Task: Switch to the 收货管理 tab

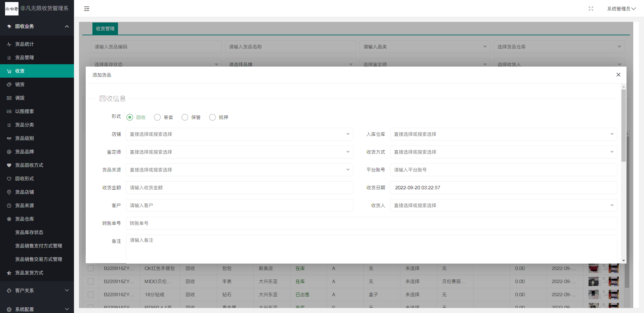Action: [x=105, y=29]
